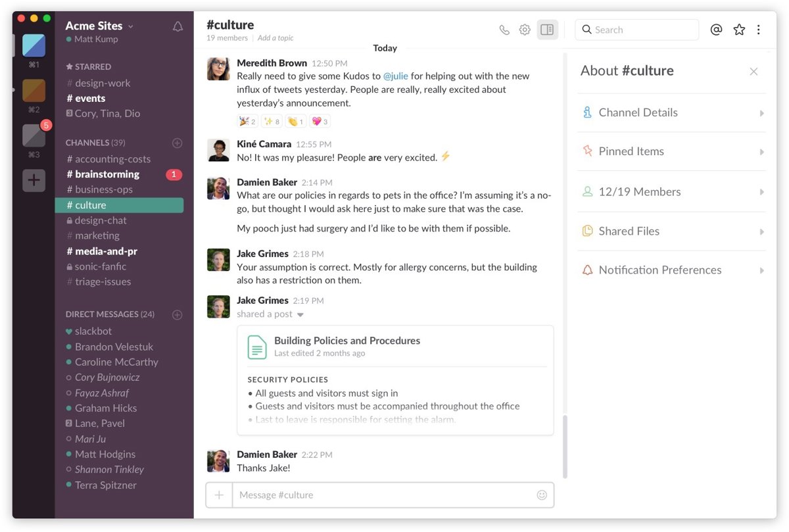Open the three-dot more options menu

click(759, 30)
